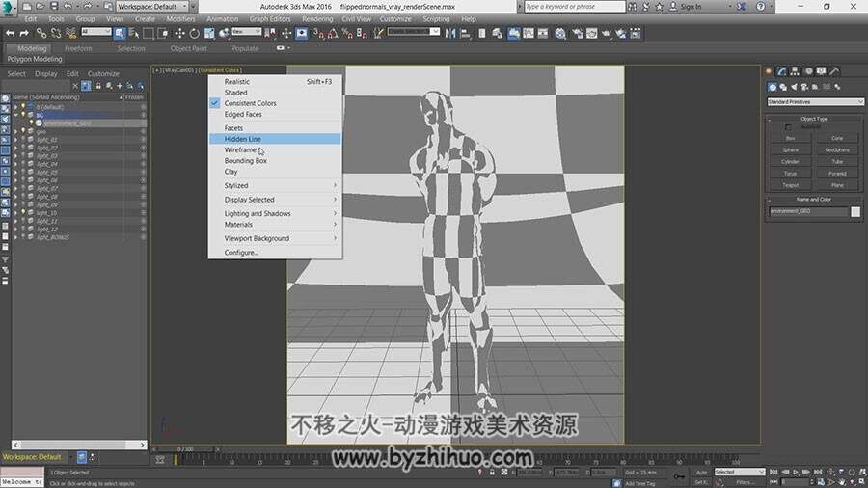
Task: Click Sign In in the title bar
Action: pos(691,7)
